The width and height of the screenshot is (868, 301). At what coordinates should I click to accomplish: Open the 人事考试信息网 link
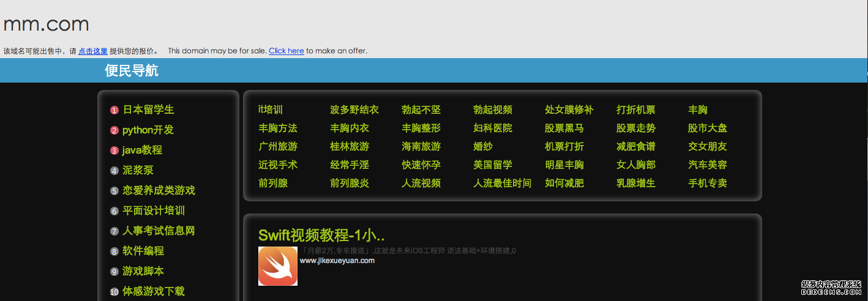[x=159, y=231]
